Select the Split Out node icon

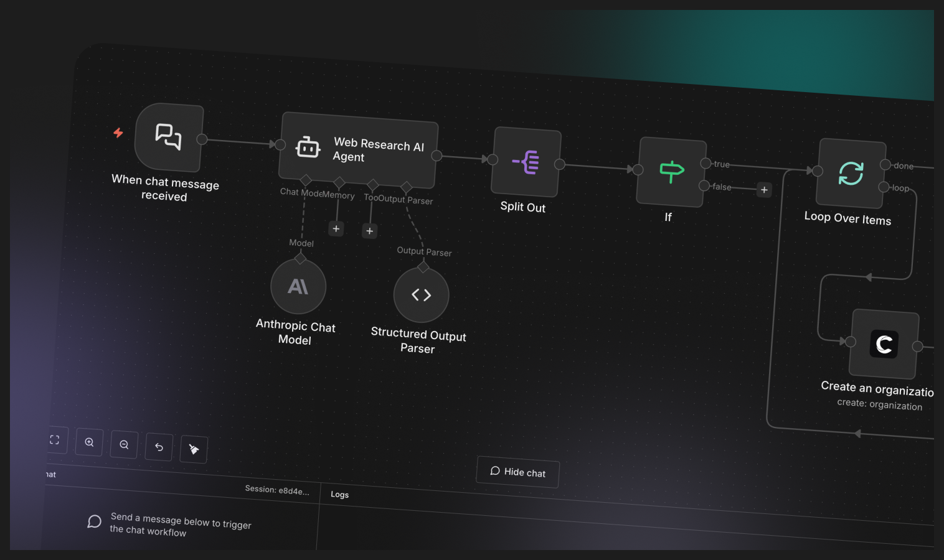526,162
